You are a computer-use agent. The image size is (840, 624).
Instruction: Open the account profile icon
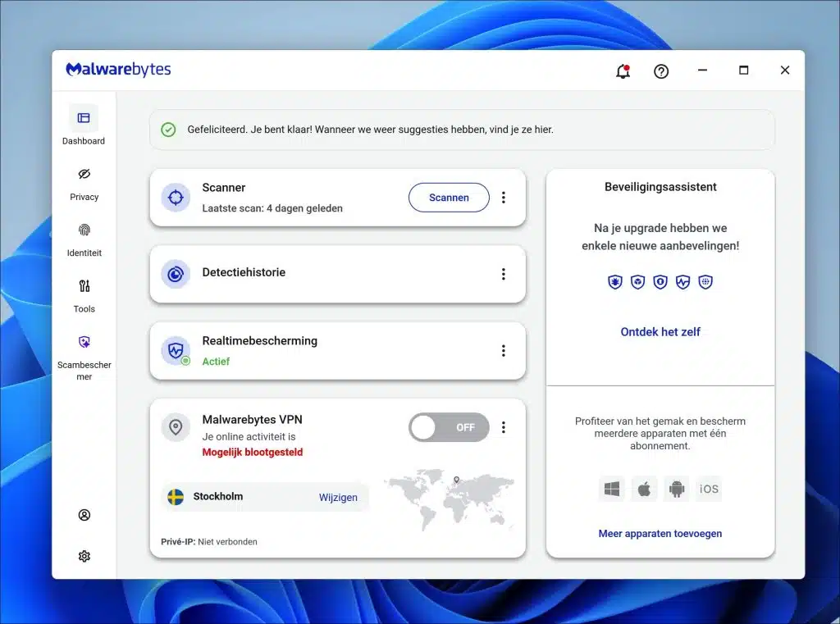[84, 515]
